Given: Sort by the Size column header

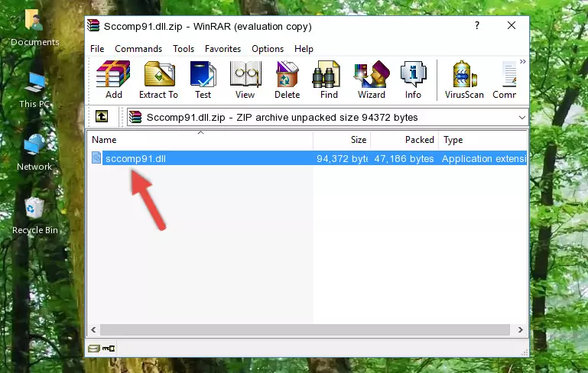Looking at the screenshot, I should (x=342, y=140).
